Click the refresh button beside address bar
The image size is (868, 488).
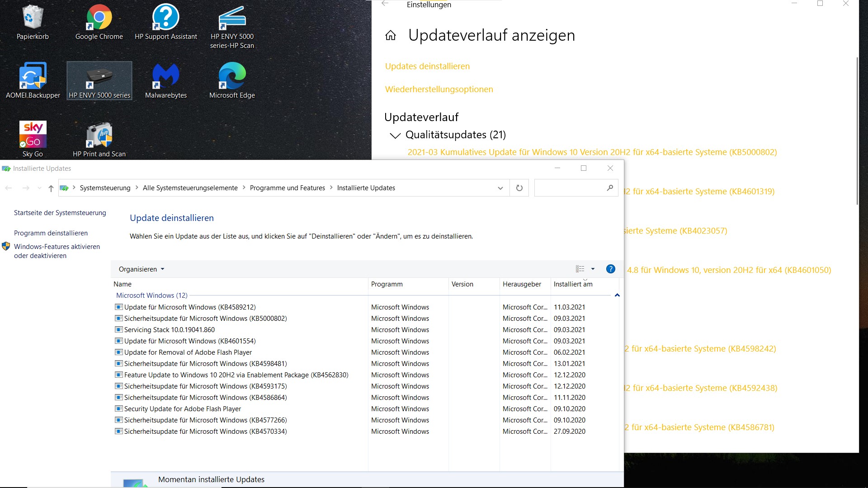[519, 188]
